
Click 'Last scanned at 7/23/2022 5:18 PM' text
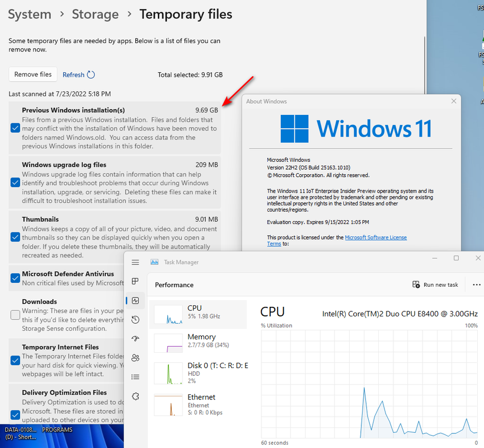pos(59,94)
